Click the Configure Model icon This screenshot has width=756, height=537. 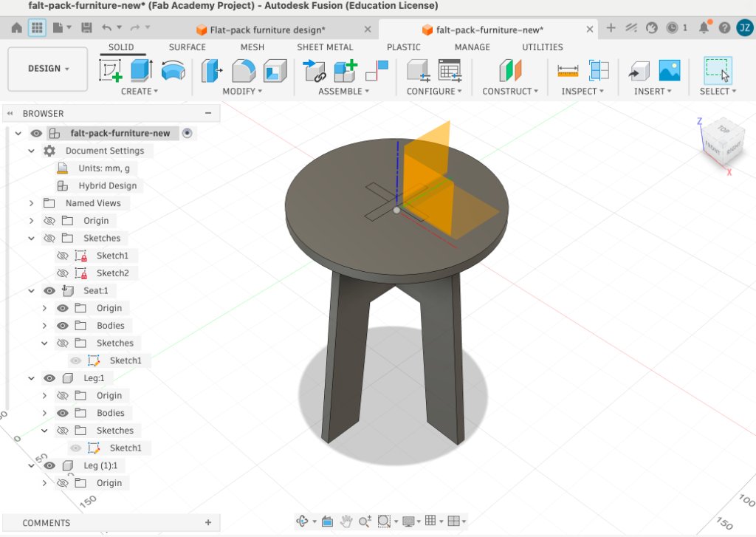(x=418, y=70)
